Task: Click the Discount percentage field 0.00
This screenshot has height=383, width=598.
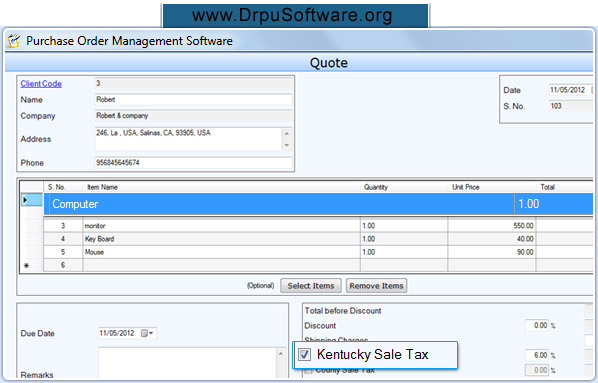Action: 537,325
